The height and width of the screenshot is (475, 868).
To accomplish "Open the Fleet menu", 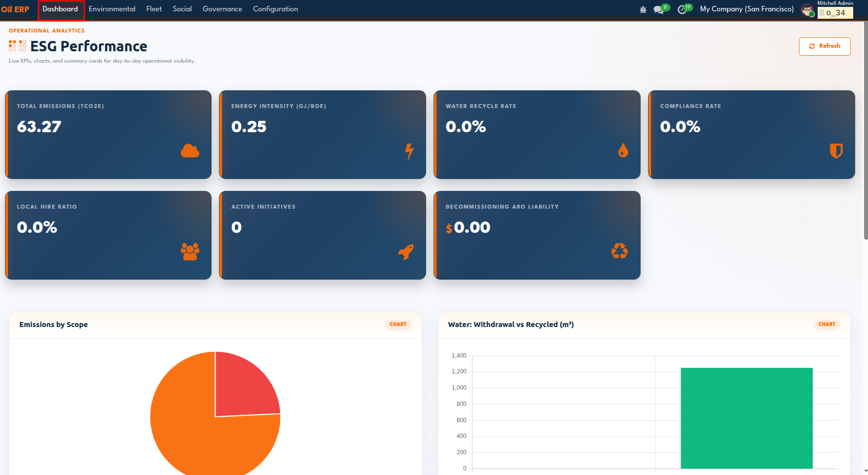I will click(x=154, y=9).
